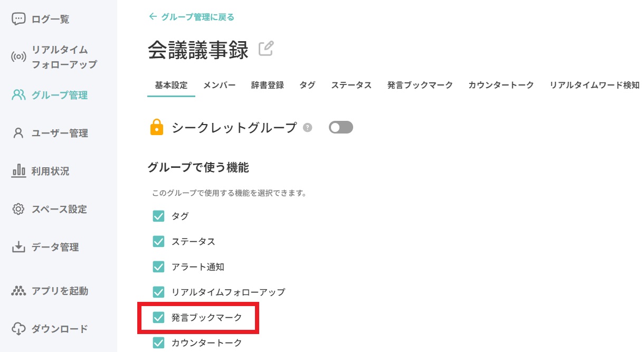The image size is (644, 352).
Task: Select the グループ管理 people icon
Action: click(18, 95)
